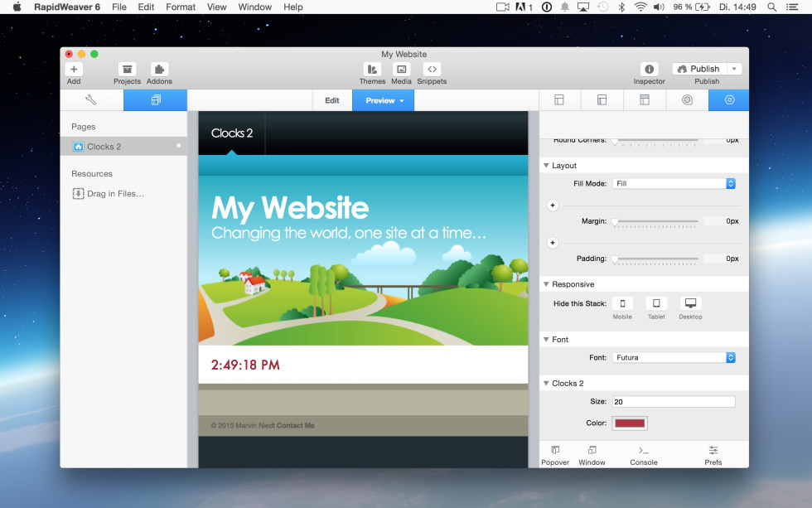Click the inspector Window button
This screenshot has width=812, height=508.
[592, 455]
